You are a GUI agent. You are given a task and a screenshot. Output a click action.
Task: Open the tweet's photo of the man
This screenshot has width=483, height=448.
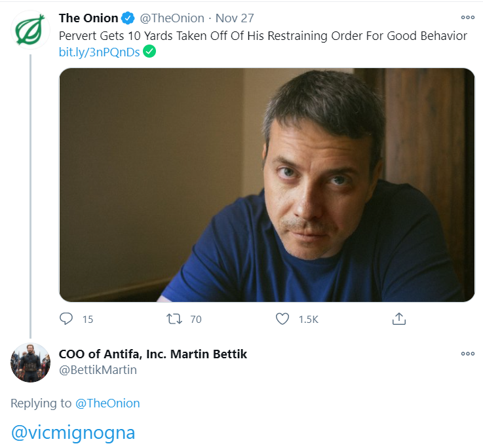[267, 185]
